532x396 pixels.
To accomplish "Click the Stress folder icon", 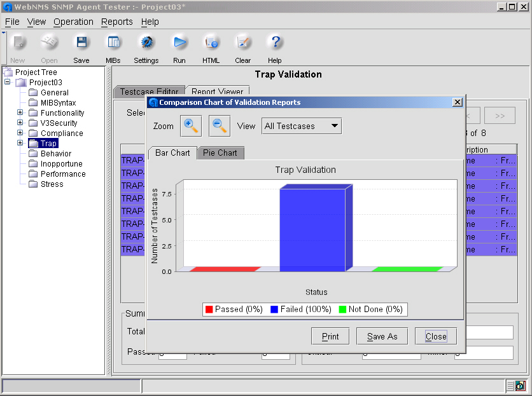I will point(33,184).
